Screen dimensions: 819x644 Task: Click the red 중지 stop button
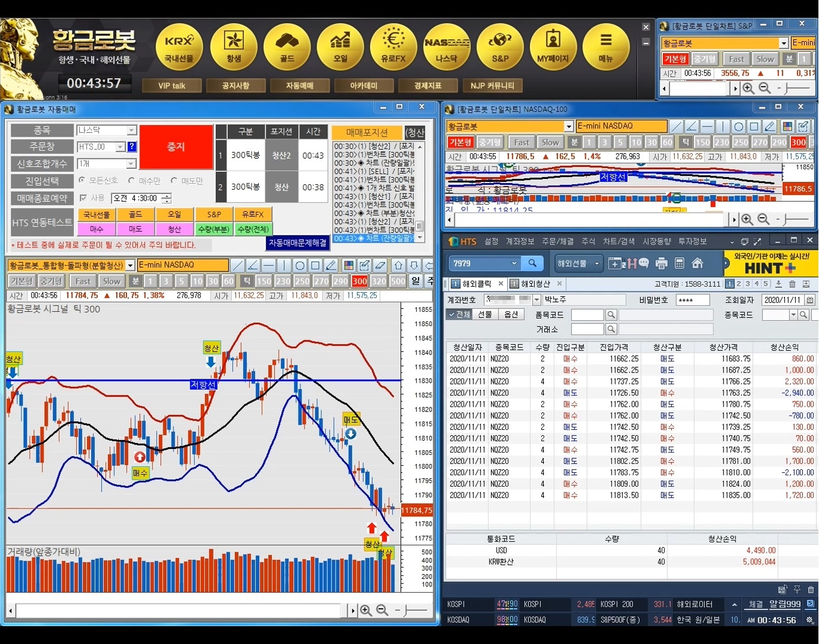[x=176, y=147]
